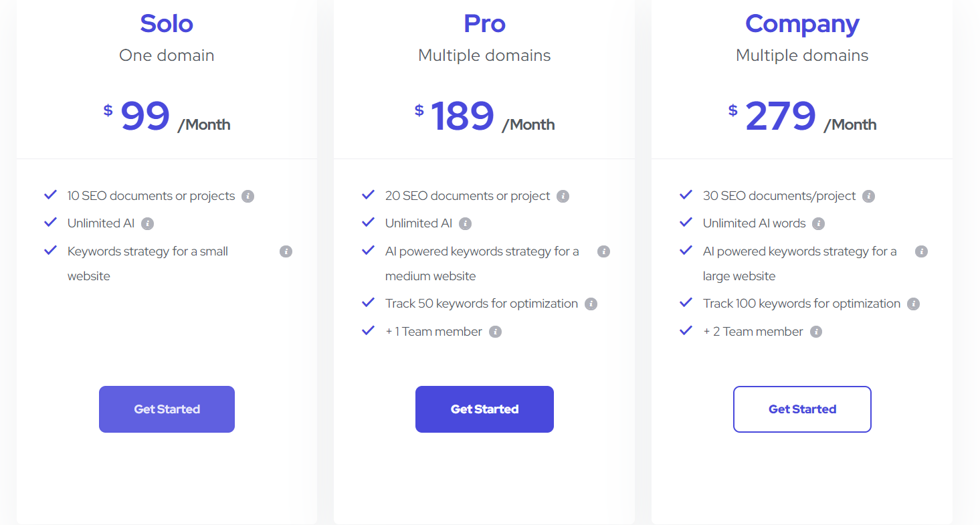The height and width of the screenshot is (525, 980).
Task: Click info icon for Track 100 keywords
Action: 913,304
